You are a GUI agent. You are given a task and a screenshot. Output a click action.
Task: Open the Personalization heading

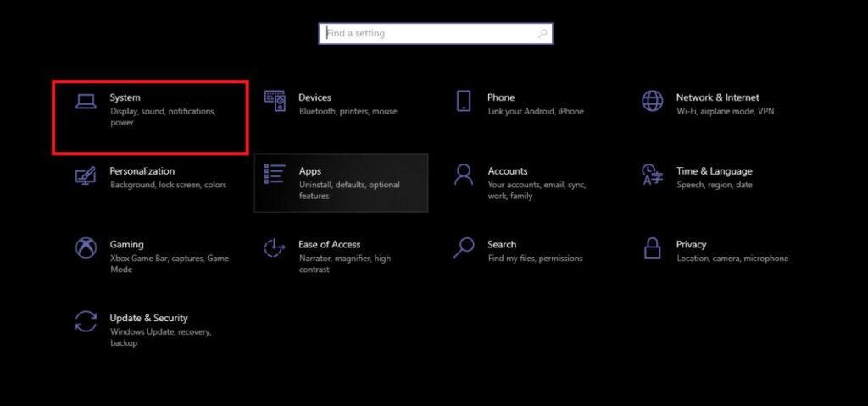[x=142, y=171]
